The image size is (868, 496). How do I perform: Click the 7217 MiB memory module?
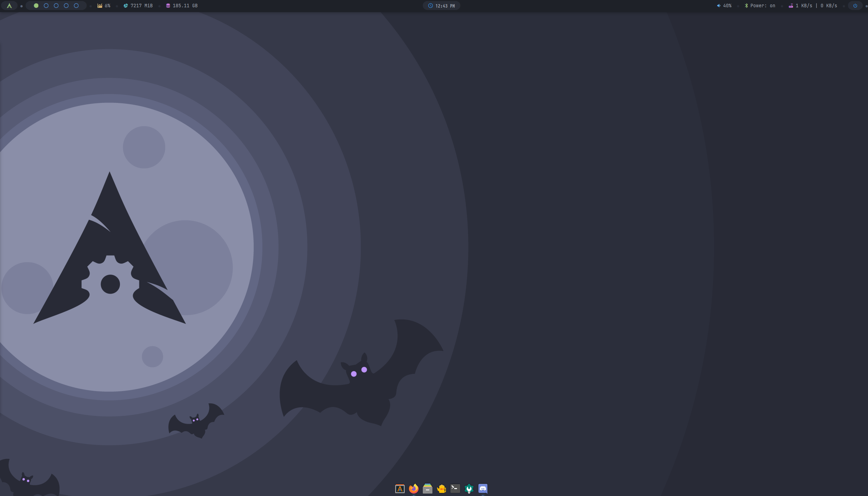(138, 6)
